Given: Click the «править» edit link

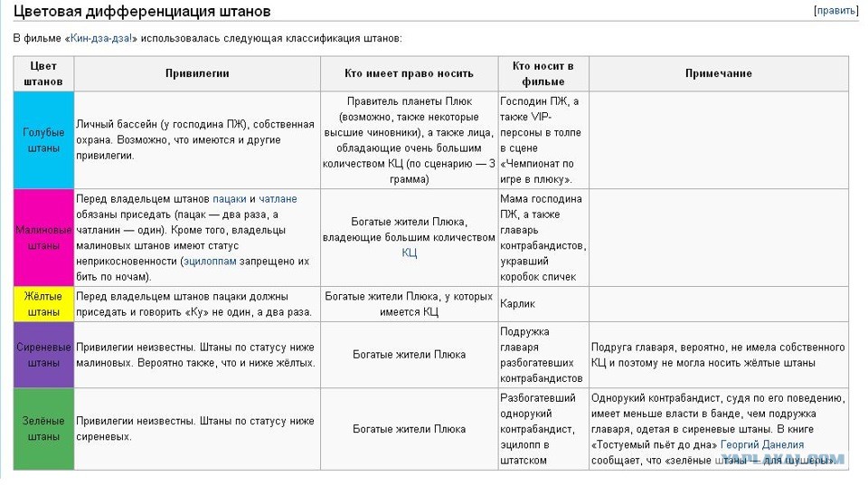Looking at the screenshot, I should click(835, 11).
